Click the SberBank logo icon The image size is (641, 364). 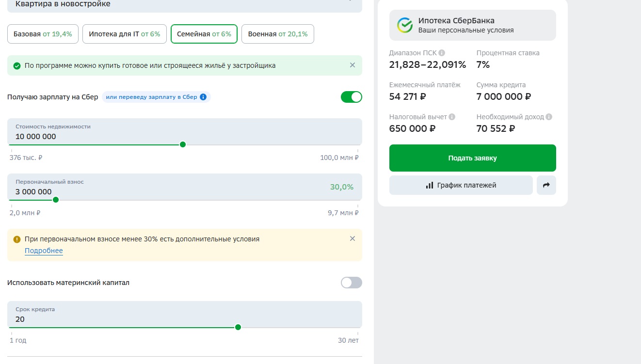(405, 25)
